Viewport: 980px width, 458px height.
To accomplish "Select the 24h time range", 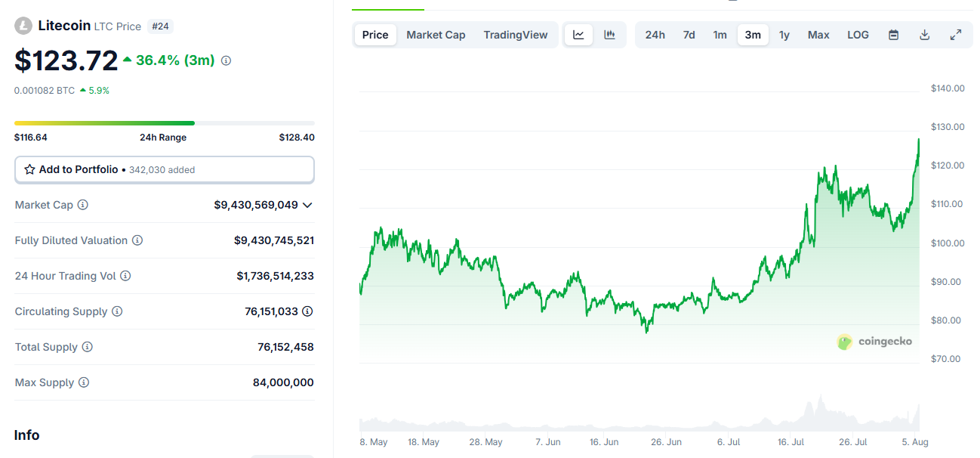I will [x=655, y=35].
